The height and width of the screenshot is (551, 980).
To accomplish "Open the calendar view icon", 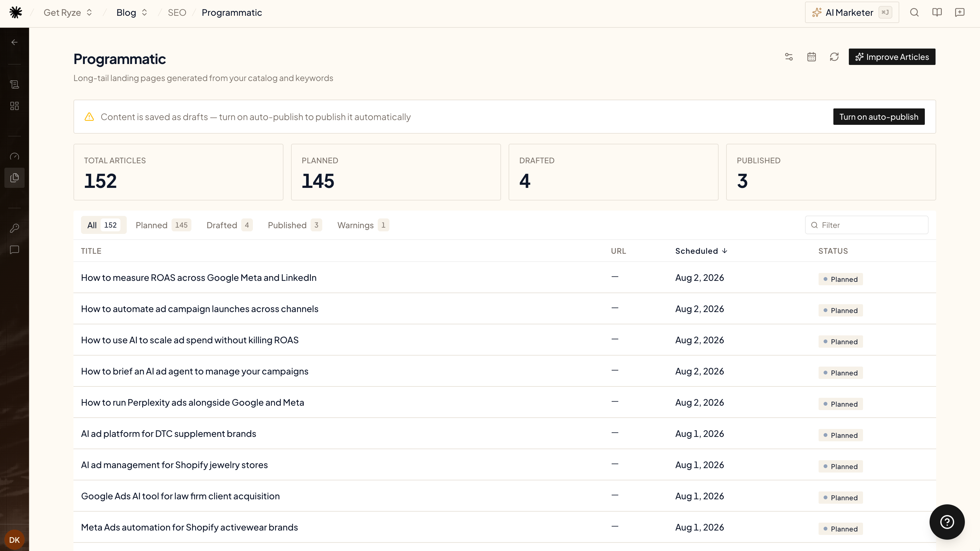I will pos(812,57).
